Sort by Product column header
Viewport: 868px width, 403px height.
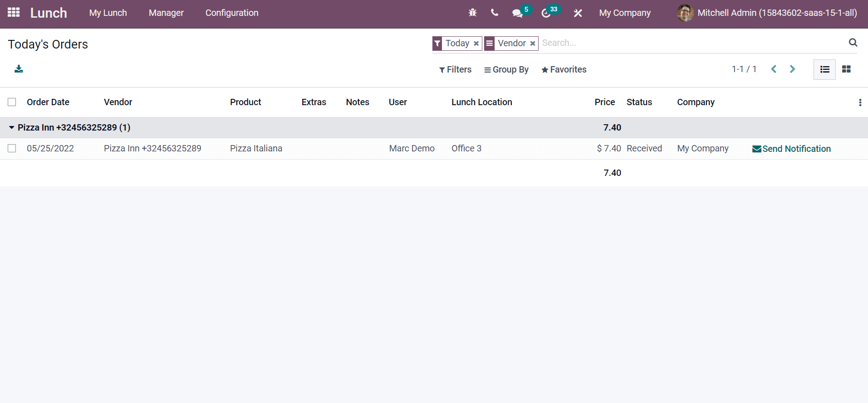click(x=245, y=102)
